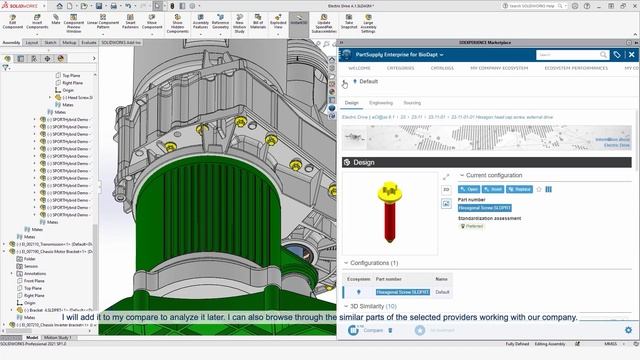This screenshot has height=360, width=640.
Task: Click the Home icon in quick access toolbar
Action: (x=60, y=6)
